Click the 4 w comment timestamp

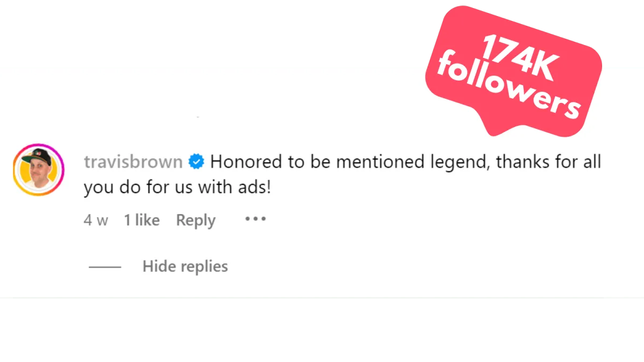click(96, 220)
